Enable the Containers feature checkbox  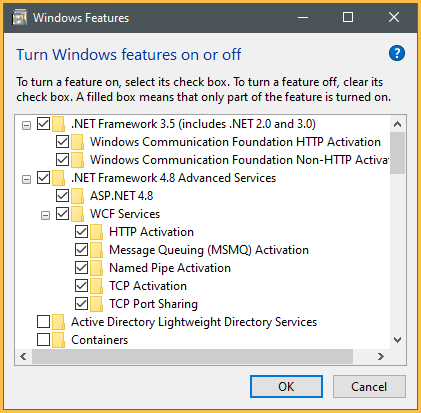(x=43, y=340)
